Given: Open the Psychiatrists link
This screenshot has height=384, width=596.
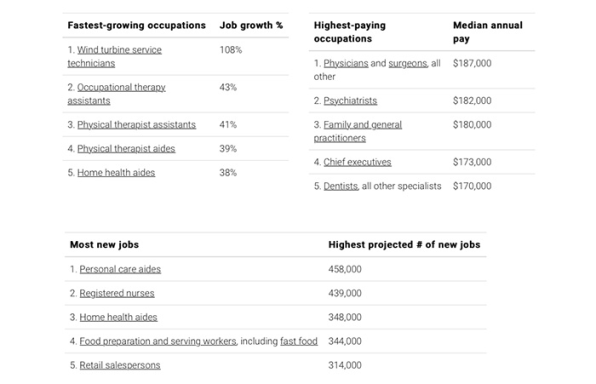Looking at the screenshot, I should tap(350, 101).
